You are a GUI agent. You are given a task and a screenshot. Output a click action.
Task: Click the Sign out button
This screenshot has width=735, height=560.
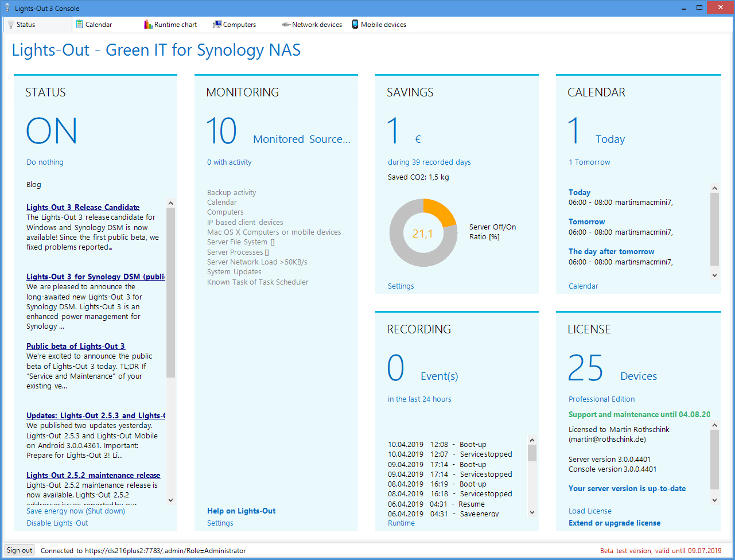(x=20, y=550)
